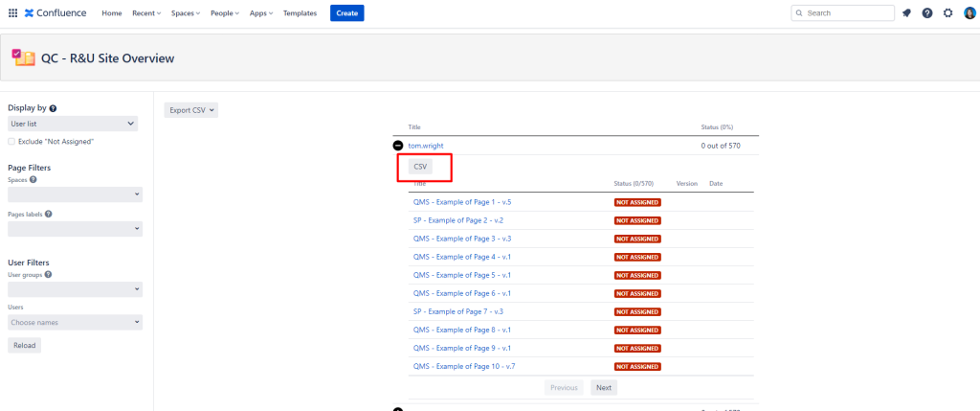Open QMS - Example of Page 1 link

point(461,202)
